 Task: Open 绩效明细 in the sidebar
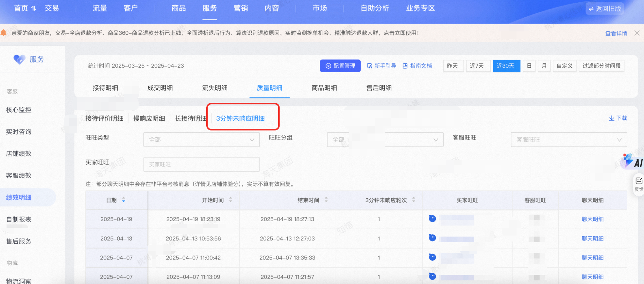pyautogui.click(x=19, y=198)
